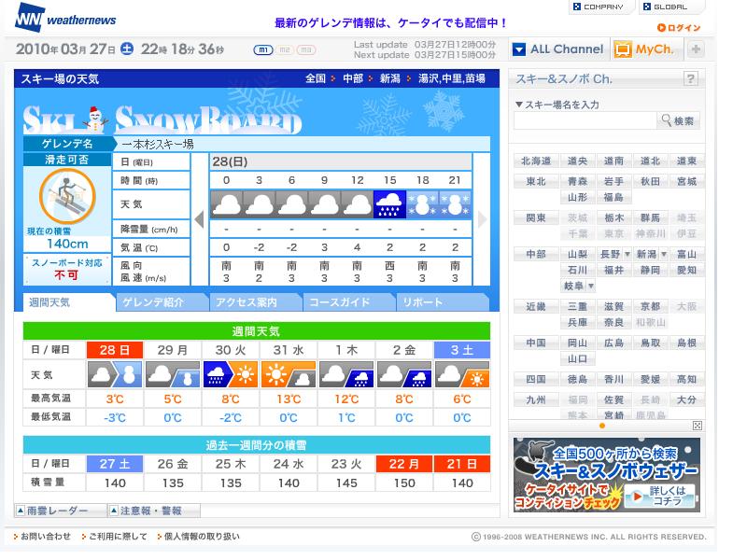Select 富山 prefecture button
747x560 pixels.
pyautogui.click(x=686, y=254)
